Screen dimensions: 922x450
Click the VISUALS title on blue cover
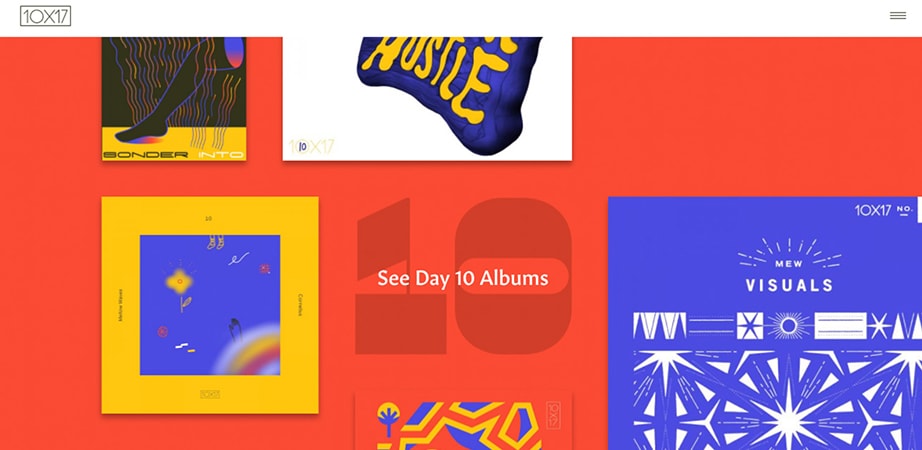point(789,286)
